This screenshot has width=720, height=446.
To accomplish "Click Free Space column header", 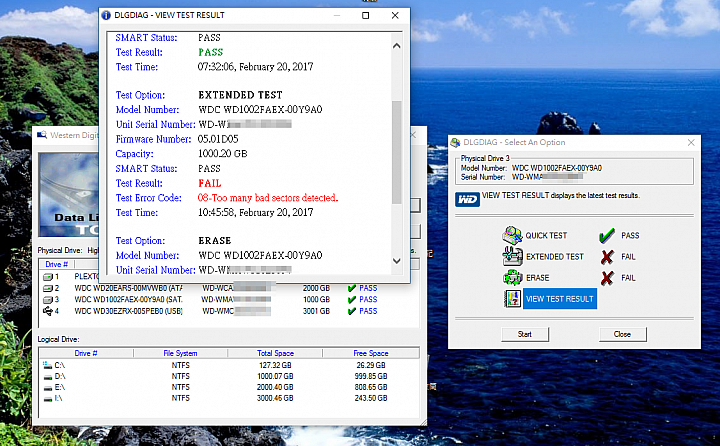I will (371, 353).
